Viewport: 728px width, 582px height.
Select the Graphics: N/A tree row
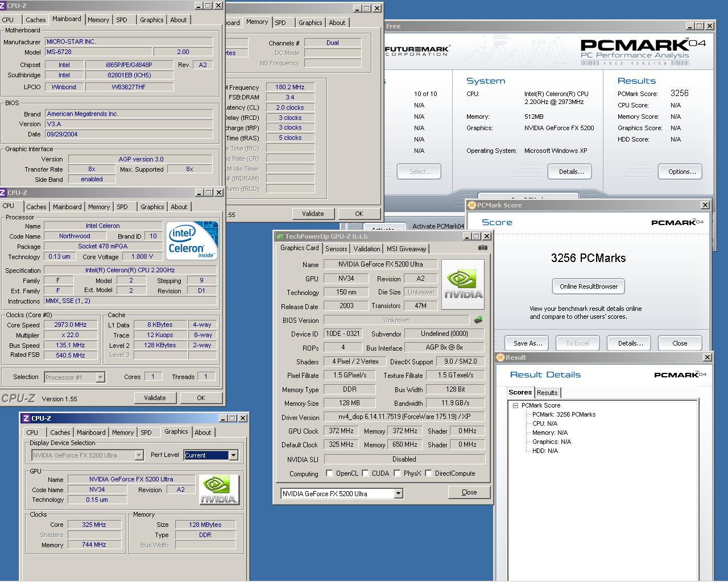click(551, 442)
